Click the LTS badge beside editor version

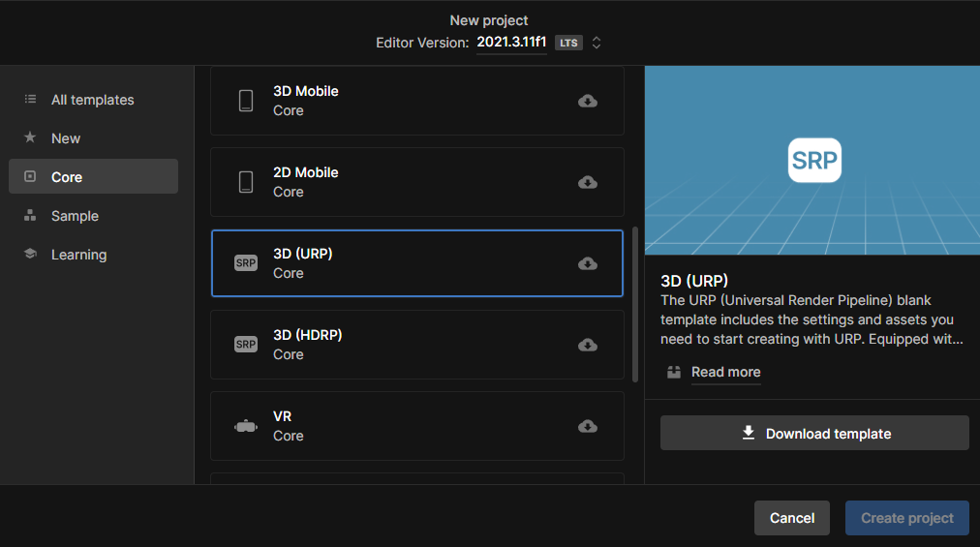click(568, 43)
